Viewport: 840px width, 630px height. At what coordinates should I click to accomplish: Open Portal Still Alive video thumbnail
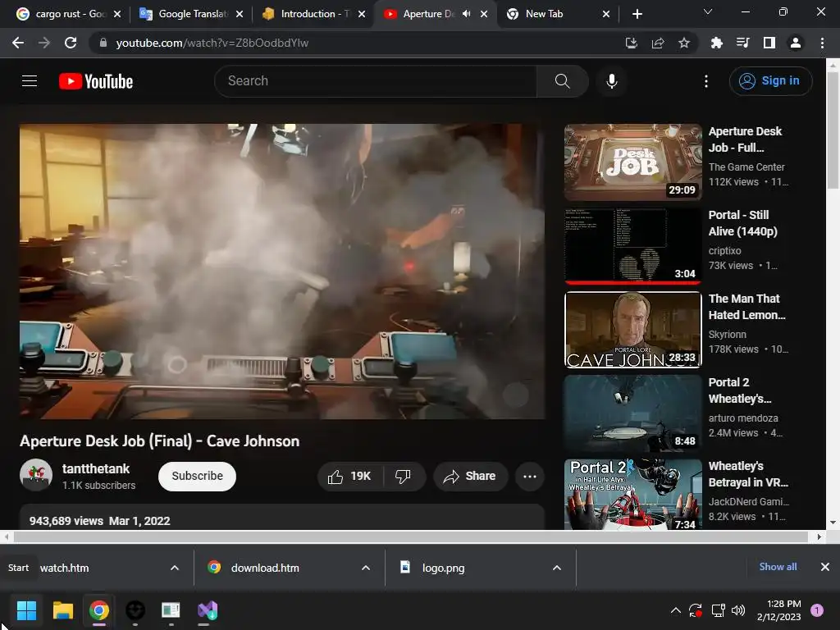[x=633, y=246]
